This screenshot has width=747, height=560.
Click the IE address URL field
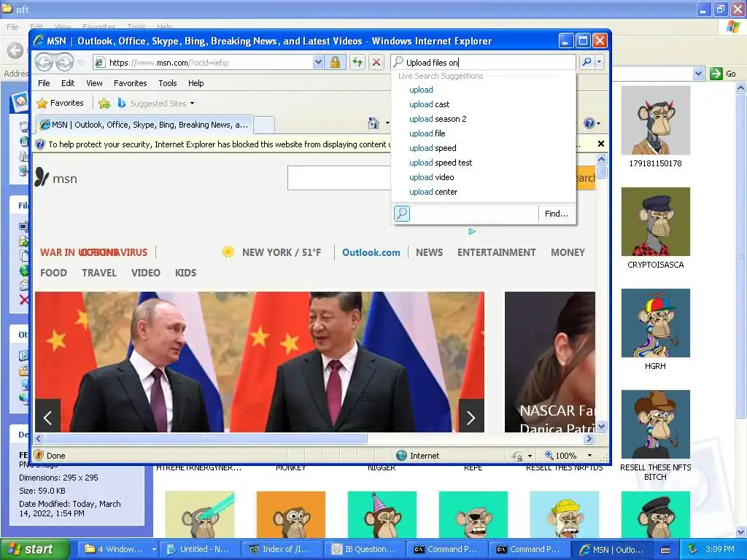209,63
